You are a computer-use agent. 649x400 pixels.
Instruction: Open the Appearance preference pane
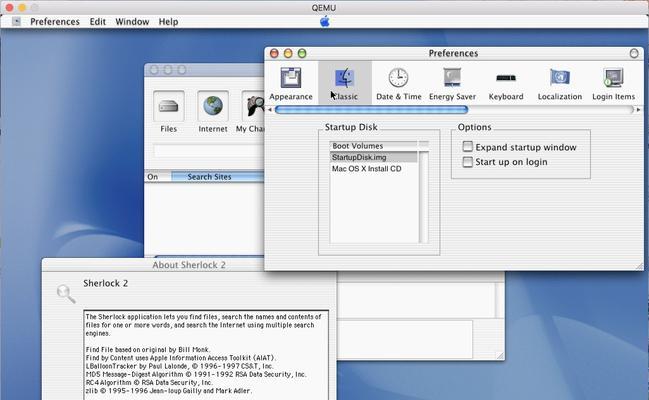(x=291, y=84)
